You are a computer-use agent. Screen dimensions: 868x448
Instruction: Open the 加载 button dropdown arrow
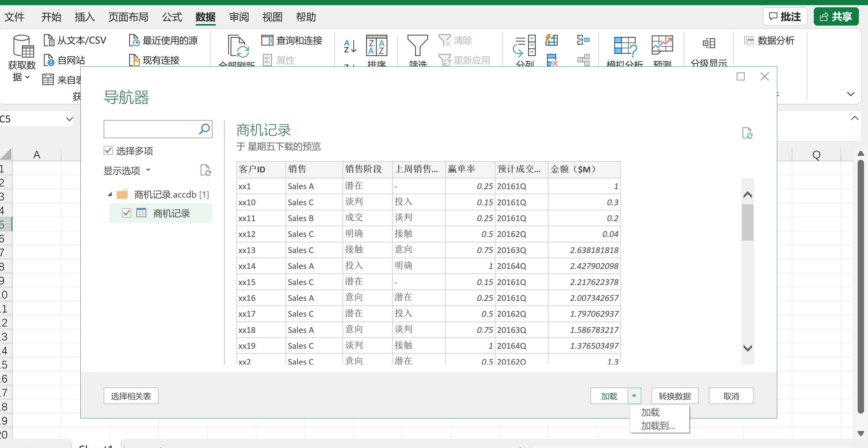(x=634, y=396)
